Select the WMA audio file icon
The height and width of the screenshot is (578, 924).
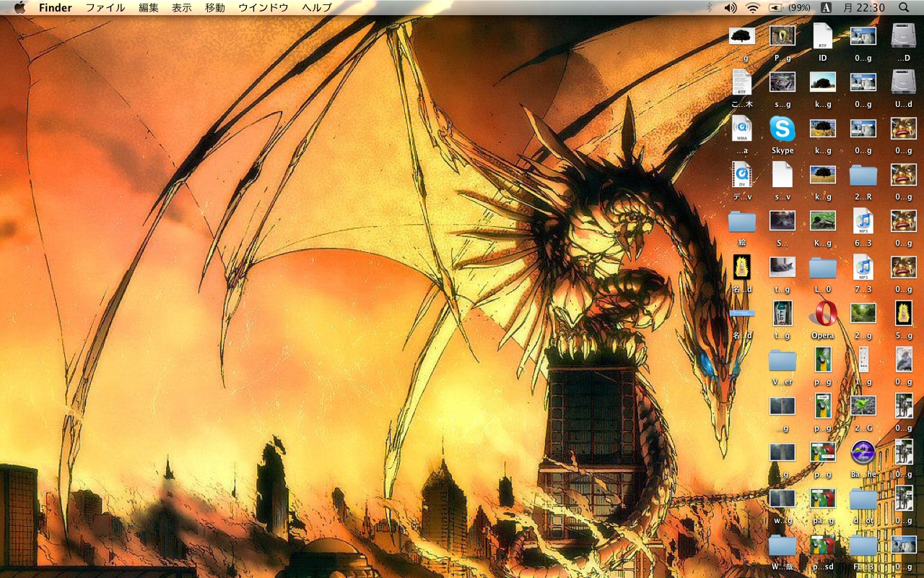click(742, 129)
